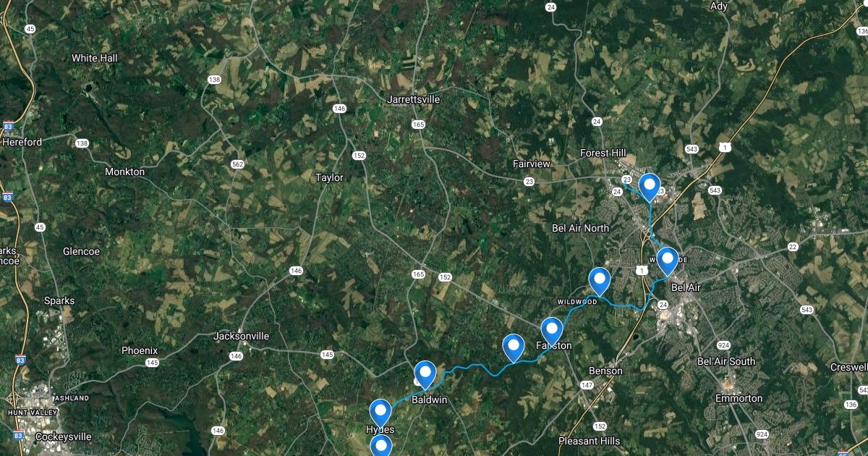
Task: Click the Monkton place label
Action: (125, 172)
